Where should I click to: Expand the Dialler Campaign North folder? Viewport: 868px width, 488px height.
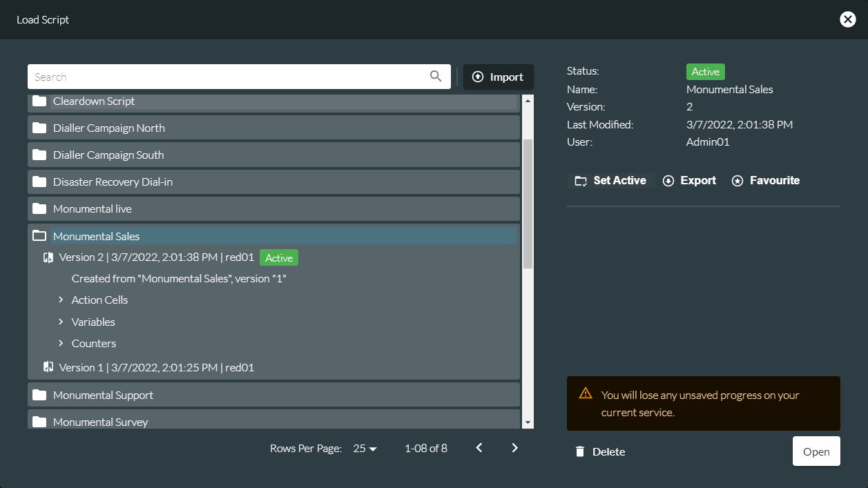click(x=273, y=128)
